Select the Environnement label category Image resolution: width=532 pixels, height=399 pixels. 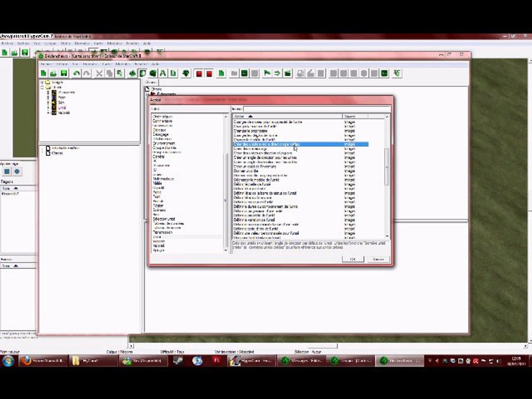[164, 144]
